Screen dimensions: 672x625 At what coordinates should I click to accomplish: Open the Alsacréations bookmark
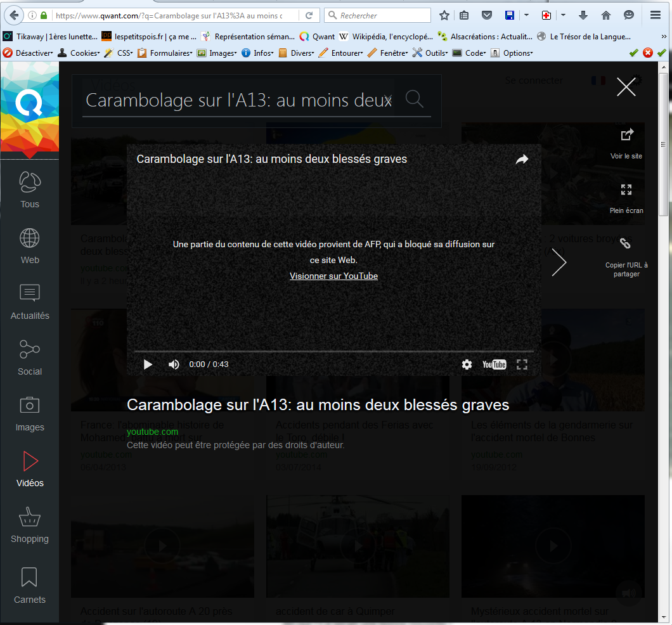[x=485, y=36]
